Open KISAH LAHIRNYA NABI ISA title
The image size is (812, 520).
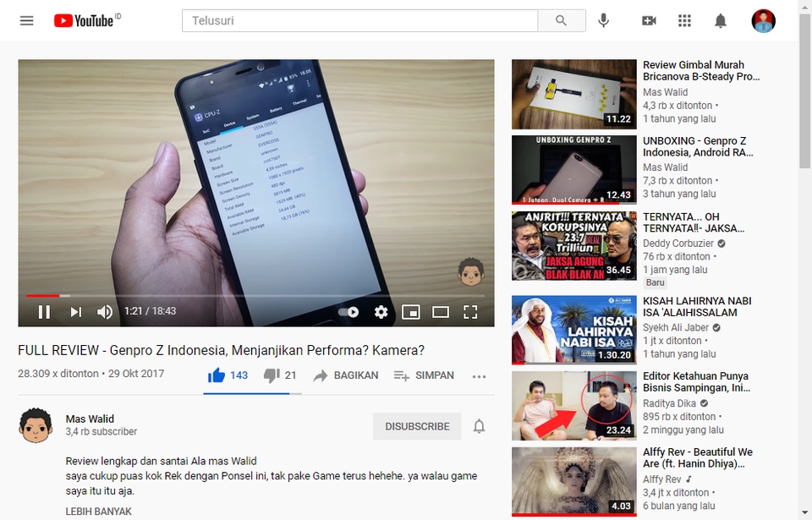click(697, 307)
